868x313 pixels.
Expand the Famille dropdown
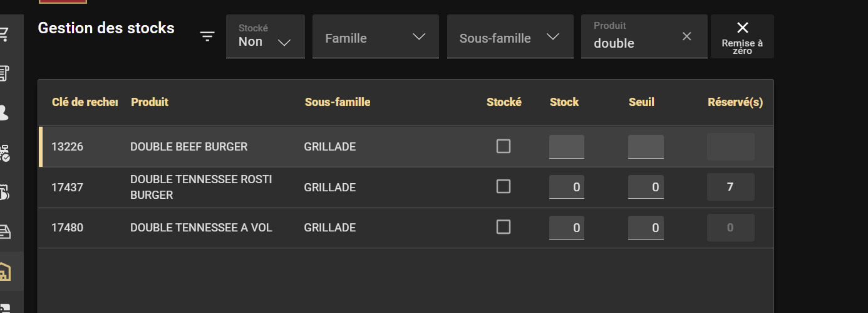pos(375,37)
